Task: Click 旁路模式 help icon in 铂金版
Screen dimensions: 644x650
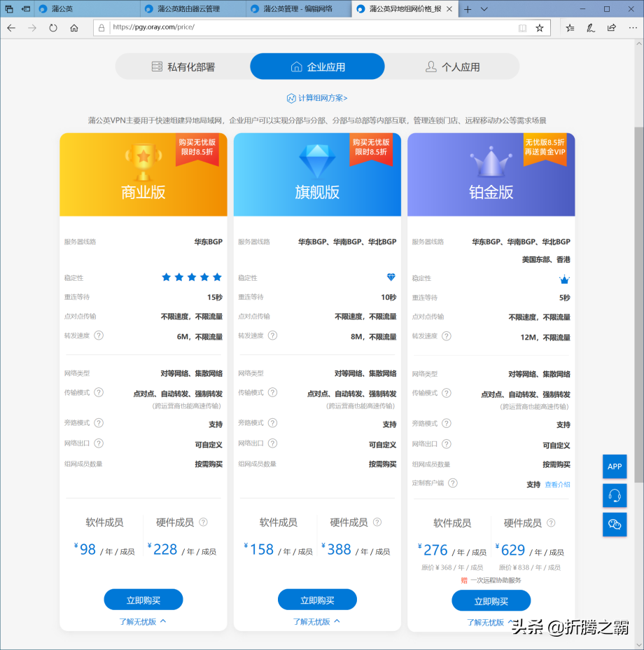Action: (x=447, y=423)
